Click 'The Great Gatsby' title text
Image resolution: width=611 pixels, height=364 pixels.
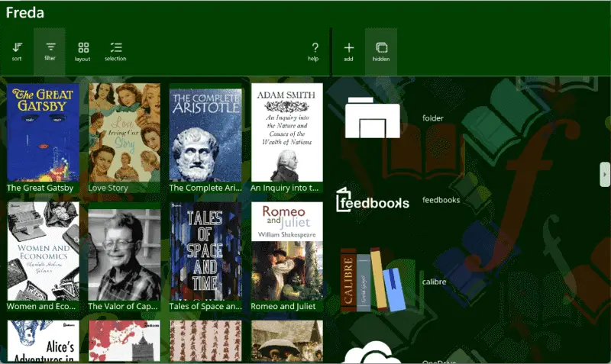(x=40, y=188)
